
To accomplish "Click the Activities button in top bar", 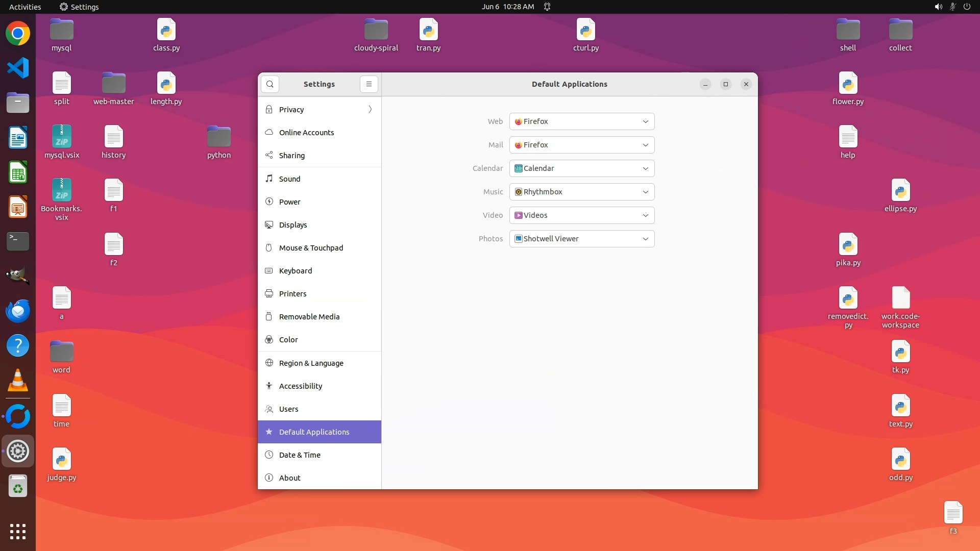I will click(x=25, y=7).
